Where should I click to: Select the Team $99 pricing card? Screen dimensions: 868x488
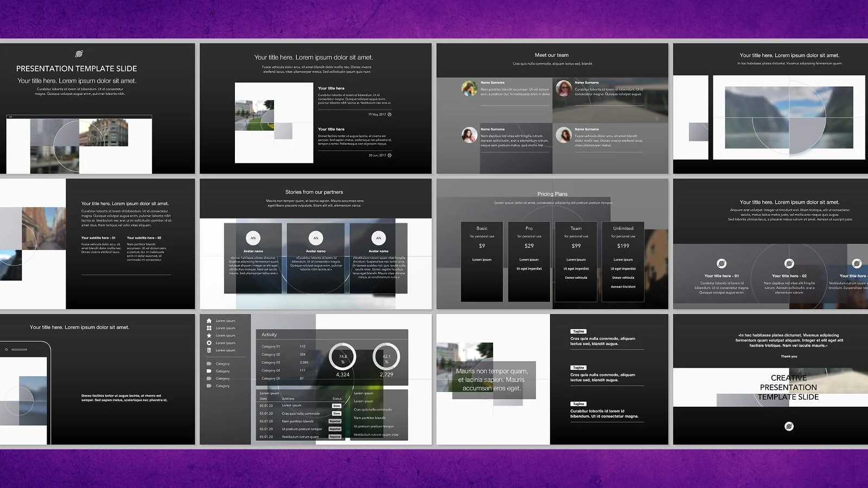point(576,261)
